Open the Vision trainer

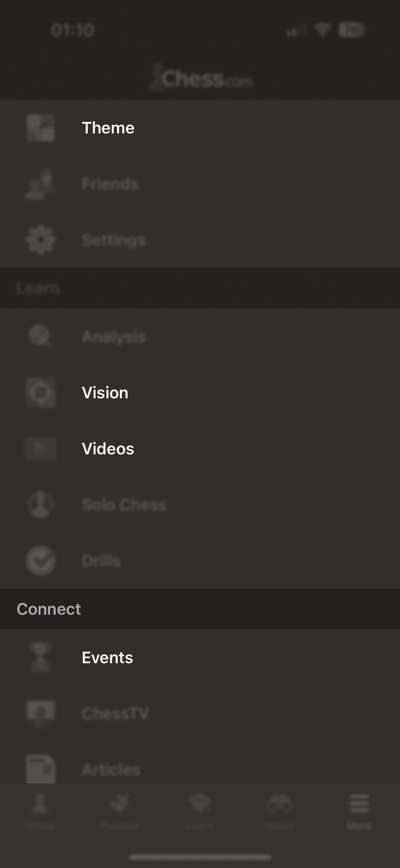pyautogui.click(x=200, y=393)
